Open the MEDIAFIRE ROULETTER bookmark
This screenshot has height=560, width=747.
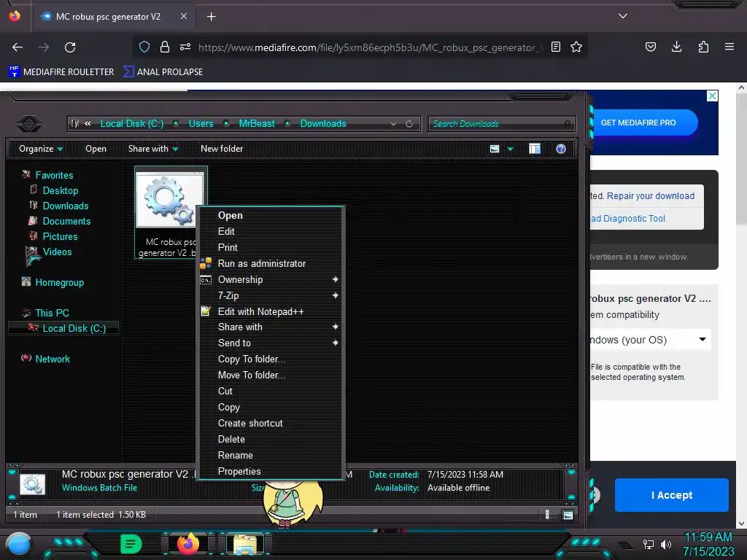61,72
